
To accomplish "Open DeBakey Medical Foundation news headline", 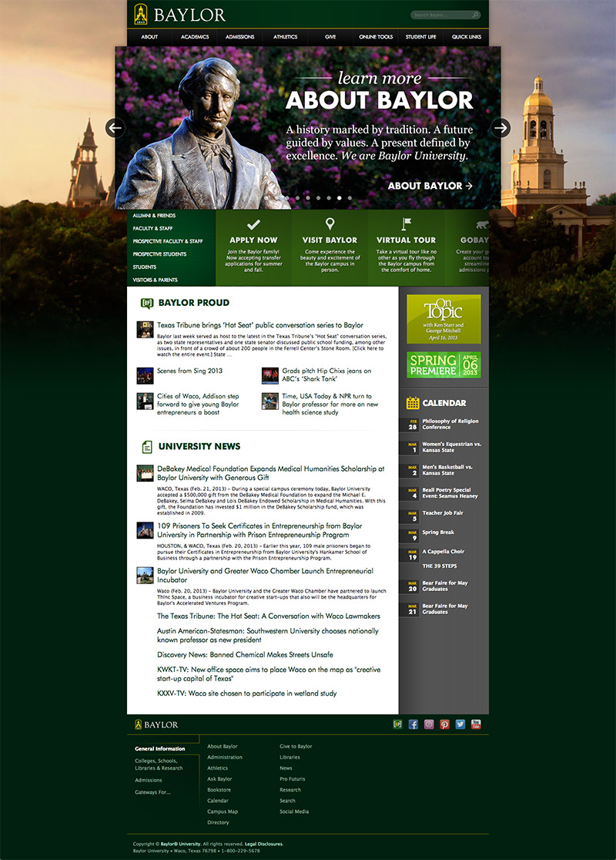I will pyautogui.click(x=271, y=473).
